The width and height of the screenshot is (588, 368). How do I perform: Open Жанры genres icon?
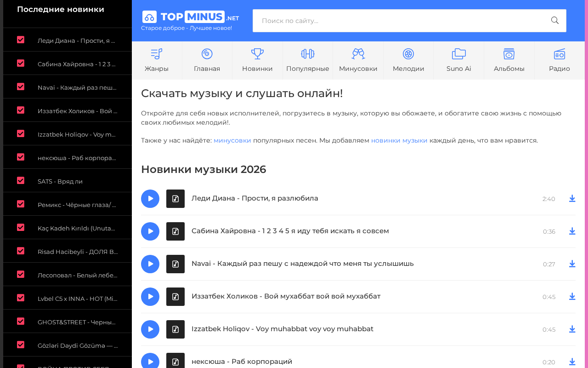click(x=157, y=54)
